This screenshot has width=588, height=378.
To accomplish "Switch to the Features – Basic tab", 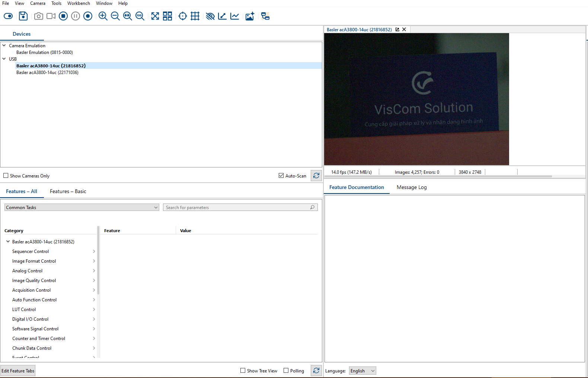I will pyautogui.click(x=68, y=192).
